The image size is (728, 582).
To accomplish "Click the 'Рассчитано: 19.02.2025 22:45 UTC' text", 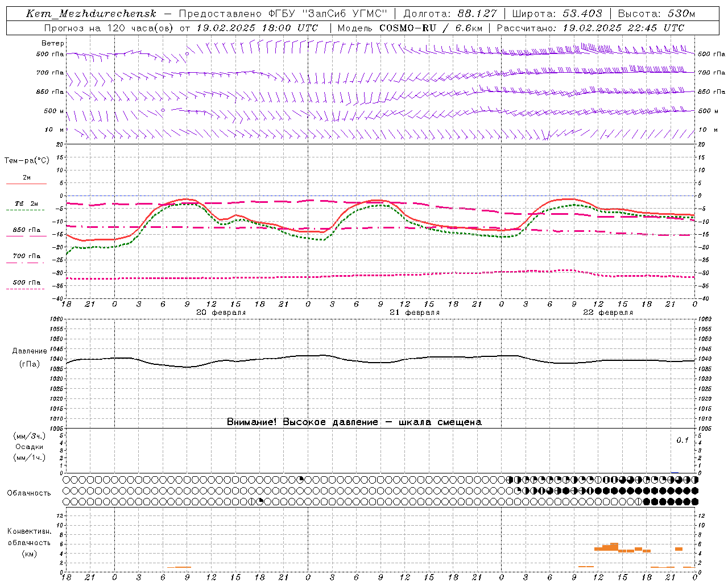I will click(x=590, y=27).
